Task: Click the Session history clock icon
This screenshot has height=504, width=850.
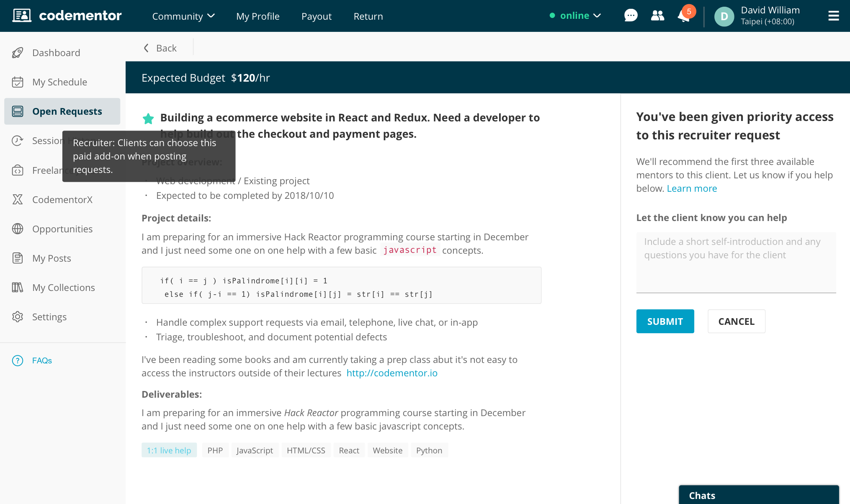Action: pos(18,141)
